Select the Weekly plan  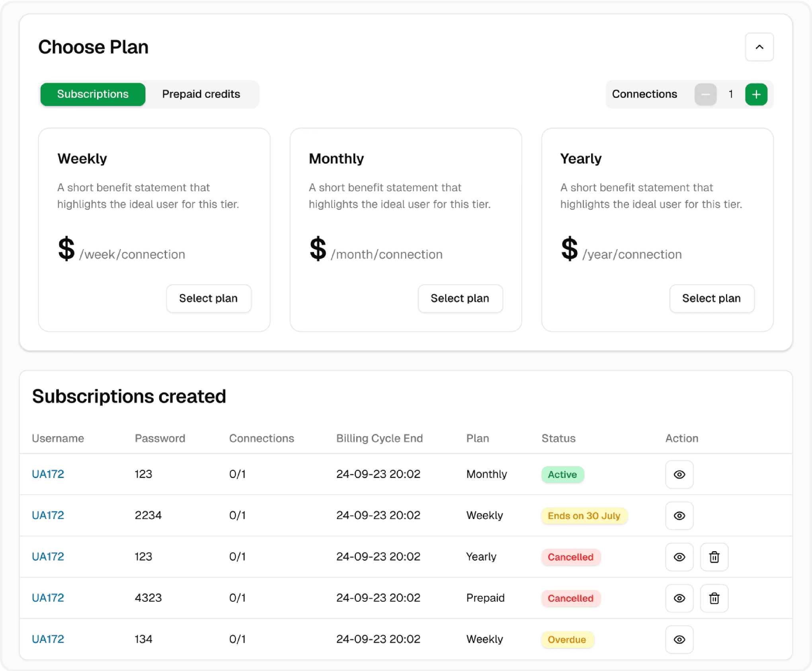[208, 298]
